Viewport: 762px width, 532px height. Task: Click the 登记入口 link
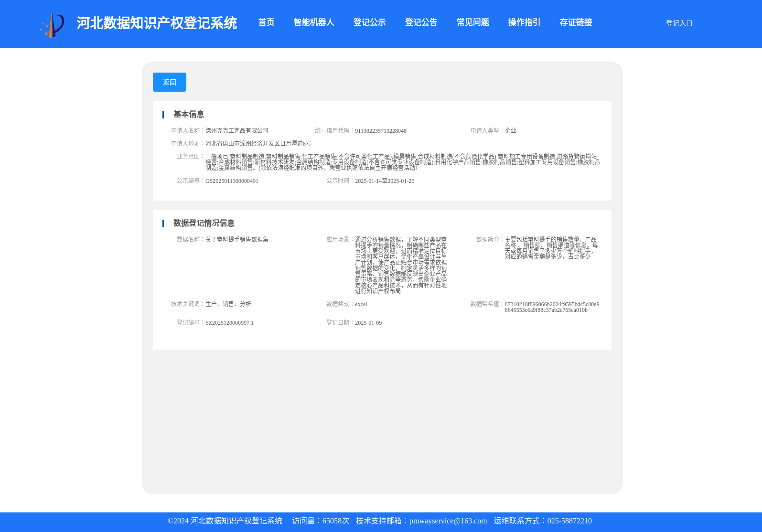tap(679, 23)
